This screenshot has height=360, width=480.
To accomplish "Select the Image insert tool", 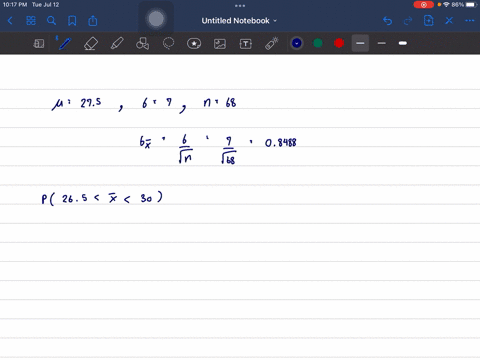I will [220, 44].
